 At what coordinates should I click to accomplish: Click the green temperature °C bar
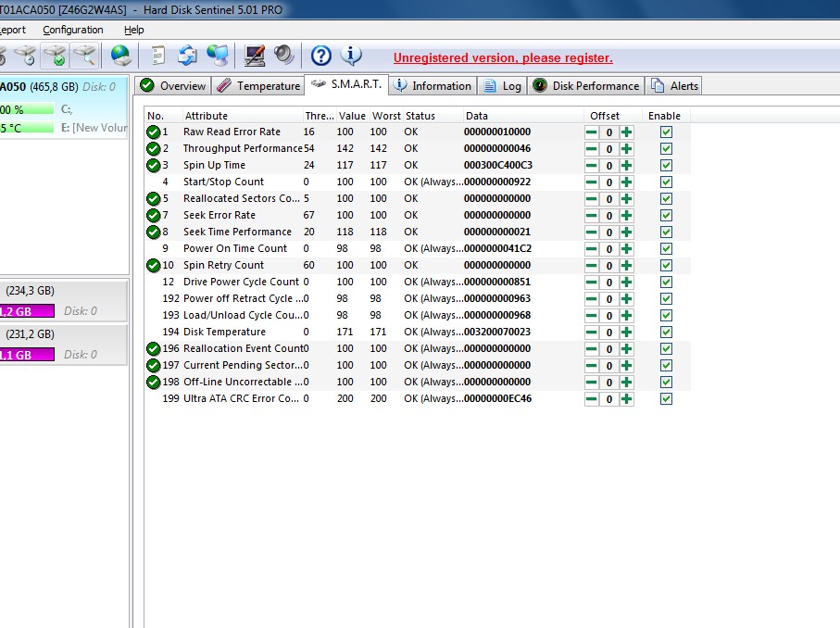click(x=27, y=128)
